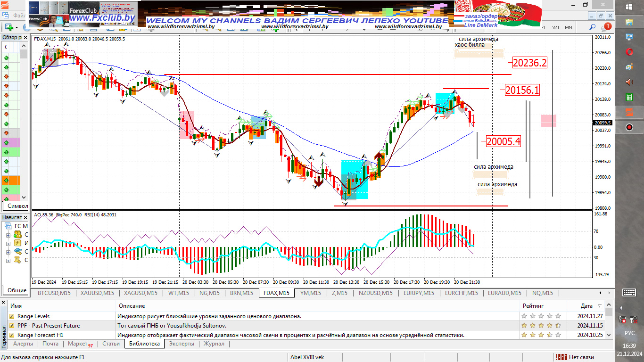Image resolution: width=644 pixels, height=362 pixels.
Task: Close the Navigator panel
Action: click(x=26, y=217)
